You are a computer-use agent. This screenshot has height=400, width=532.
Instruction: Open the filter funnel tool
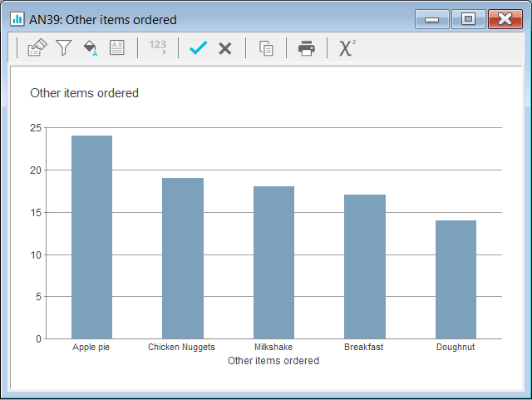click(63, 48)
